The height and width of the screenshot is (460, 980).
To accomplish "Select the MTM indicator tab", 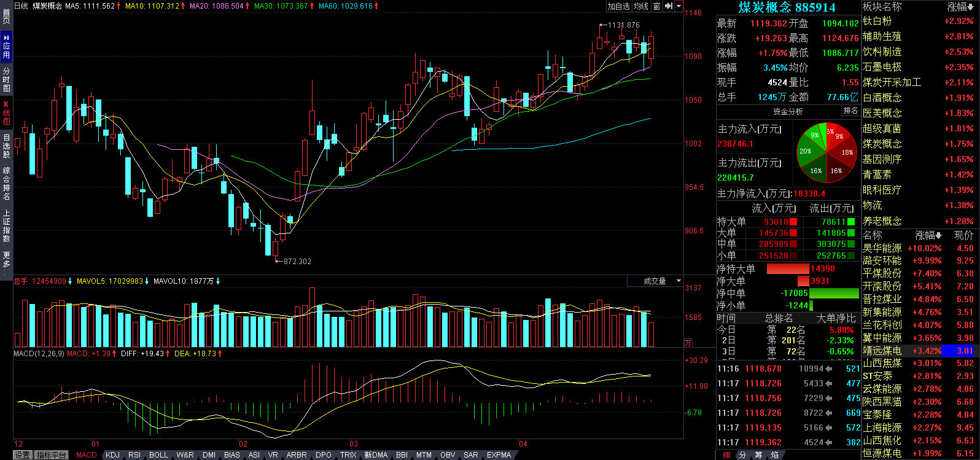I will (424, 455).
